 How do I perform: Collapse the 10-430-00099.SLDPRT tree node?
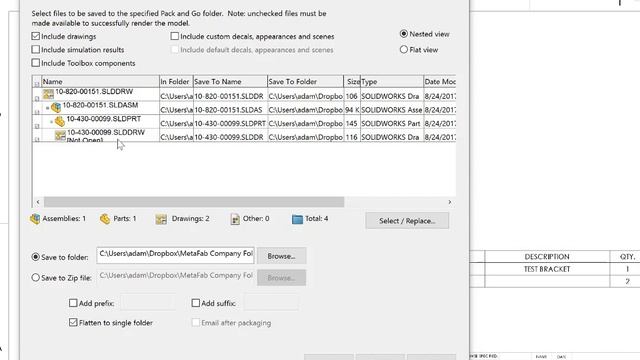click(51, 122)
